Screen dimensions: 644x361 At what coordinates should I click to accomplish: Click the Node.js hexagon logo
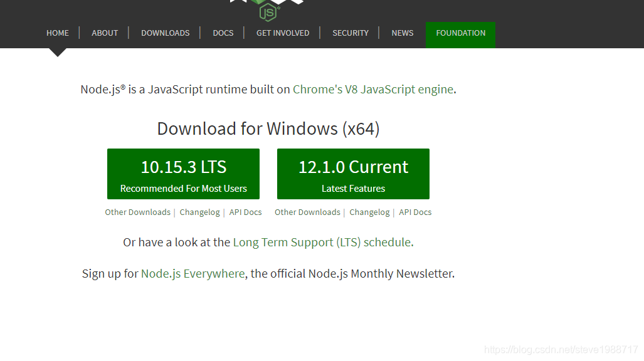coord(268,11)
